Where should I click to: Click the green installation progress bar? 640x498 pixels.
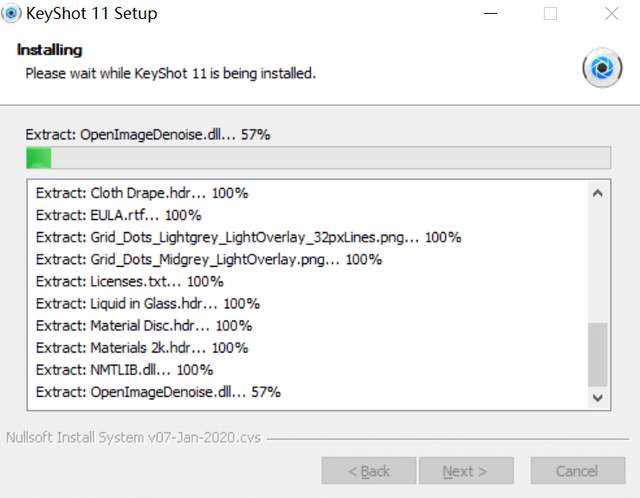(x=318, y=158)
